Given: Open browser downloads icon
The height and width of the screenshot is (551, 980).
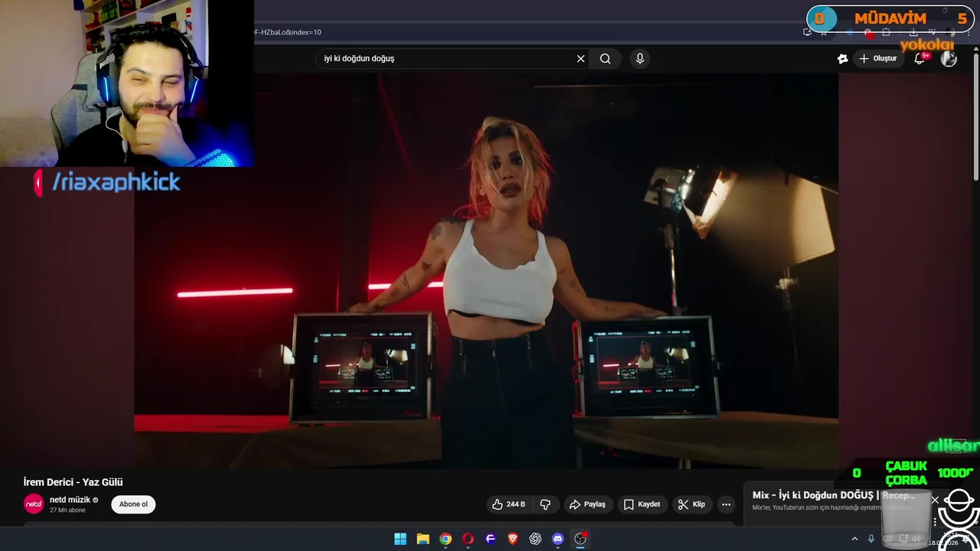Looking at the screenshot, I should pyautogui.click(x=913, y=32).
